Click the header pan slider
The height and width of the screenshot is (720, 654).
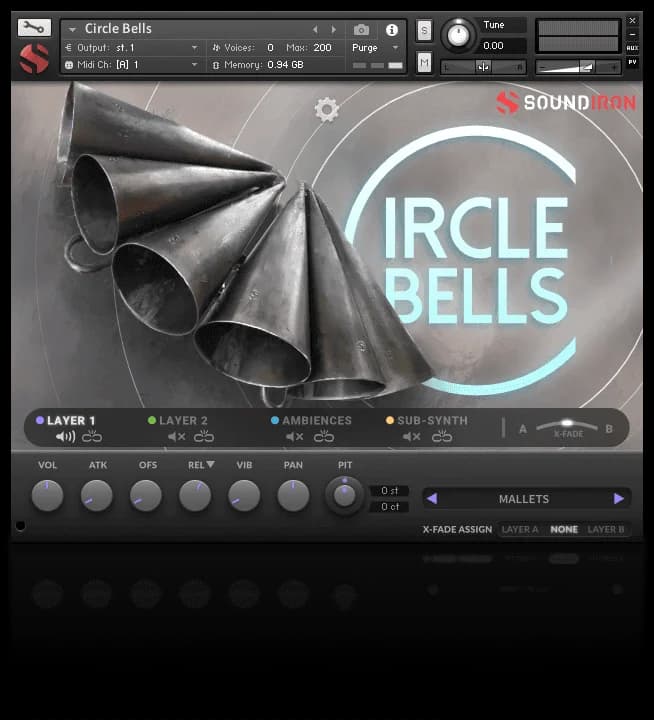click(483, 68)
